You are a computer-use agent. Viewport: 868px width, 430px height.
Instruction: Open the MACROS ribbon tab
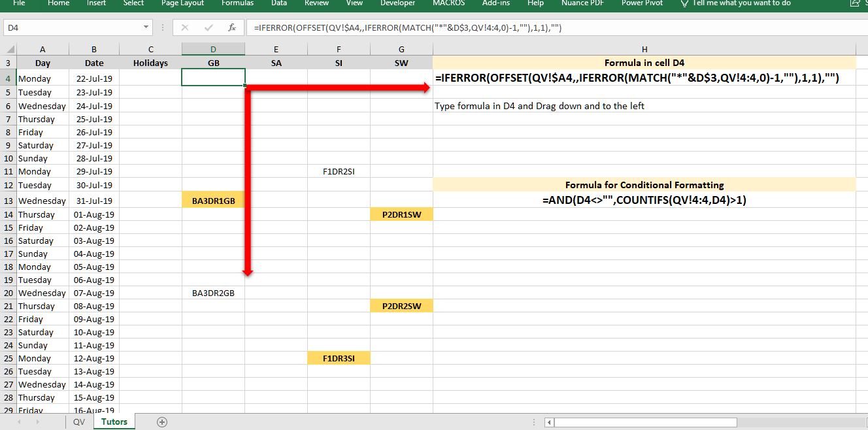(x=448, y=3)
